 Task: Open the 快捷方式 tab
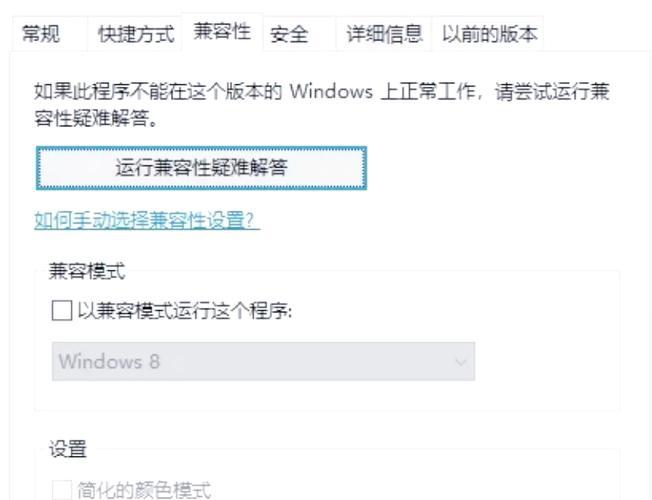click(x=136, y=34)
